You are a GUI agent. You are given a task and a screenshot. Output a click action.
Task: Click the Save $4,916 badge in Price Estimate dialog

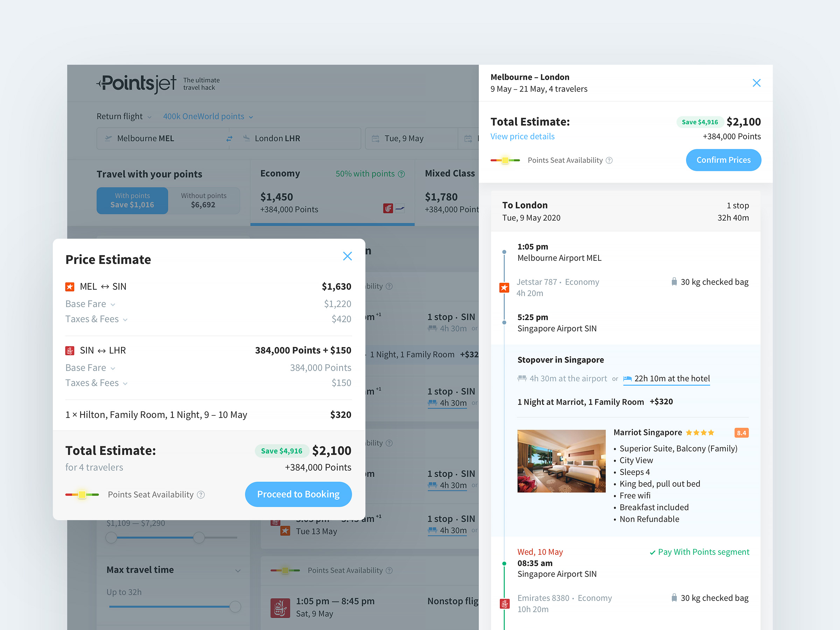[x=281, y=451]
